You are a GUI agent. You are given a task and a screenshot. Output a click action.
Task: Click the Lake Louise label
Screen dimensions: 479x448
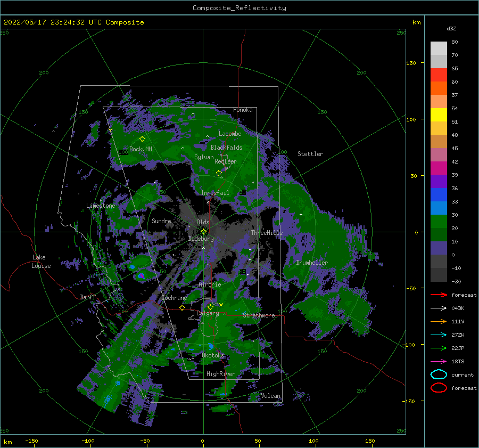42,262
